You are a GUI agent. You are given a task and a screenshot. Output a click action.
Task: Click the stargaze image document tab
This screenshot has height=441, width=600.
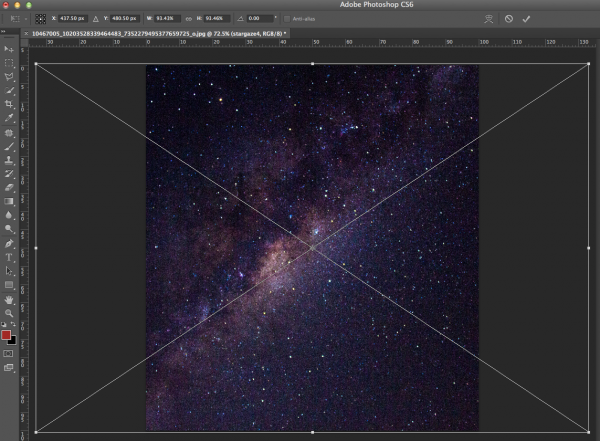coord(158,33)
